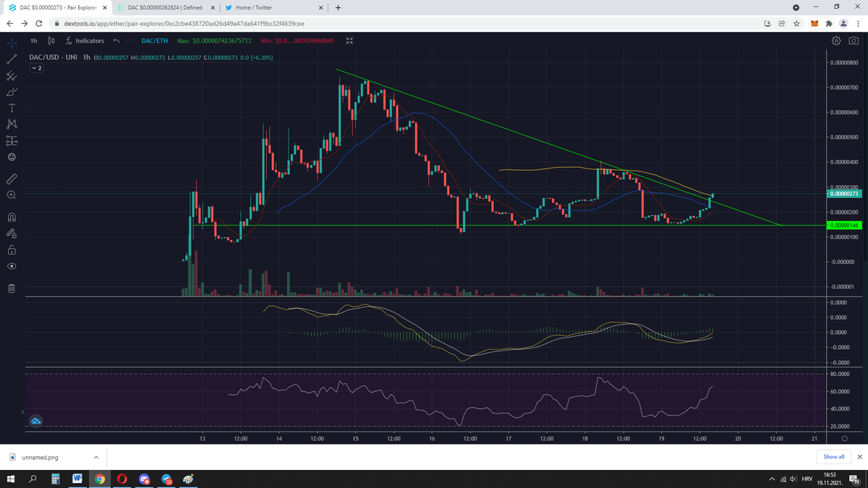The height and width of the screenshot is (488, 868).
Task: Click the green horizontal line price label
Action: 843,226
